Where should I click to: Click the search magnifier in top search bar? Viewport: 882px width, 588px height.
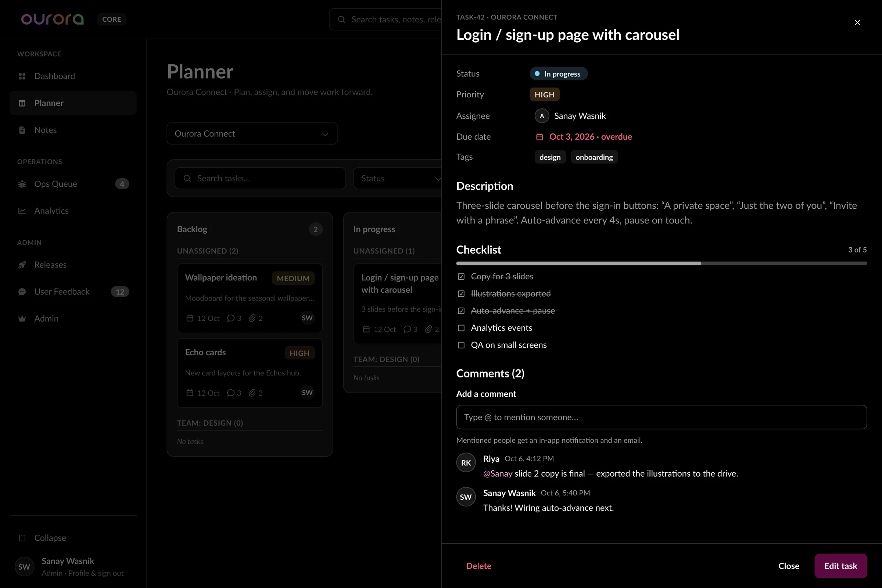341,19
